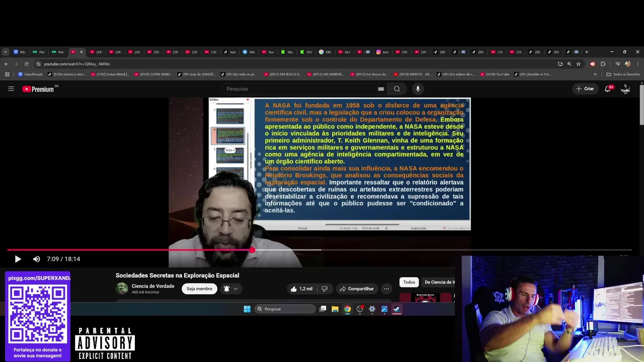Switch to the Inst Instagram tab
Viewport: 644px width, 362px height.
tap(382, 52)
